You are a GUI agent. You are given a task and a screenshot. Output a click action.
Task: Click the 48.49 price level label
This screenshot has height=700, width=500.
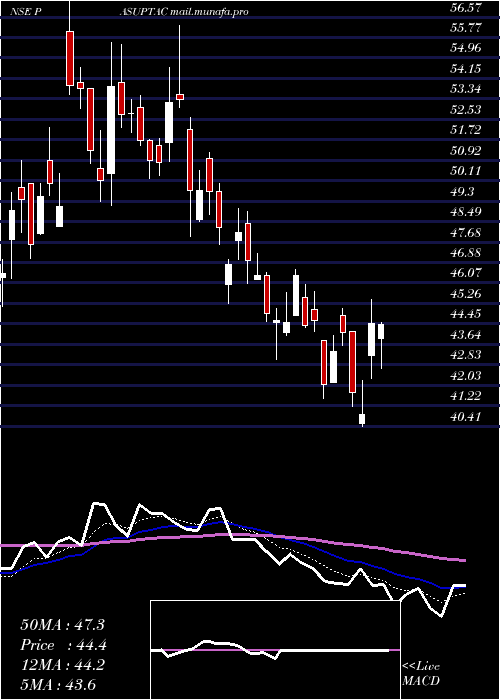tap(467, 212)
